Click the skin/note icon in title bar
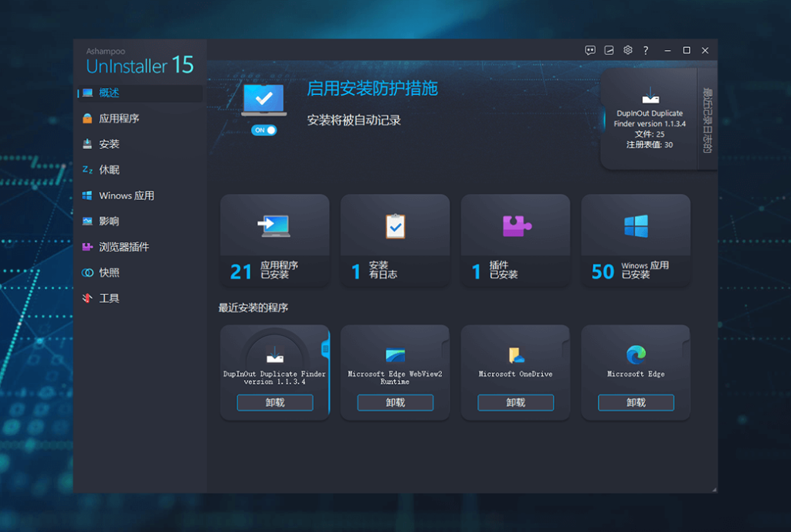The image size is (791, 532). pyautogui.click(x=609, y=50)
